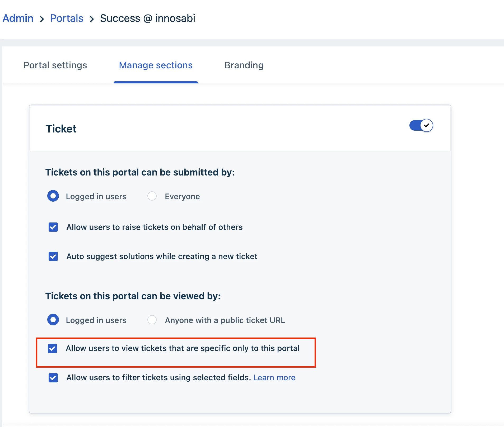
Task: Switch to the Branding tab
Action: pos(244,65)
